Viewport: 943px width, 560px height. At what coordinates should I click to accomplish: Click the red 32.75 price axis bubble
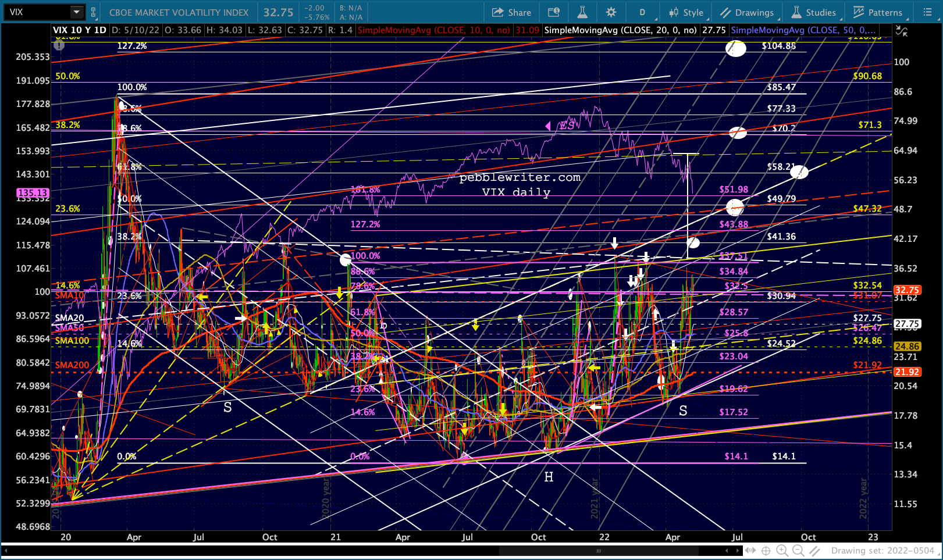[x=907, y=290]
